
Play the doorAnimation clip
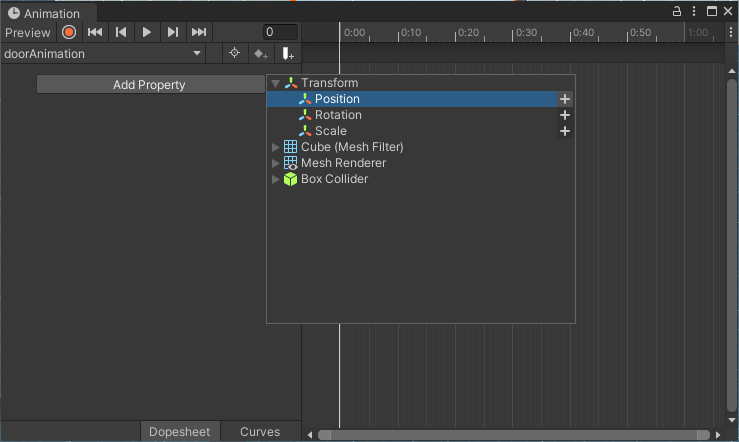tap(147, 33)
